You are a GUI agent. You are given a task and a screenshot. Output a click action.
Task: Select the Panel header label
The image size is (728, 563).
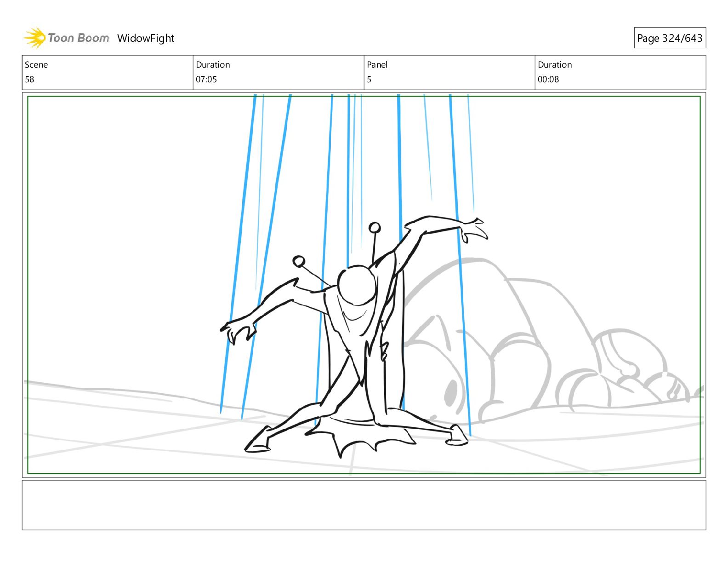click(377, 64)
